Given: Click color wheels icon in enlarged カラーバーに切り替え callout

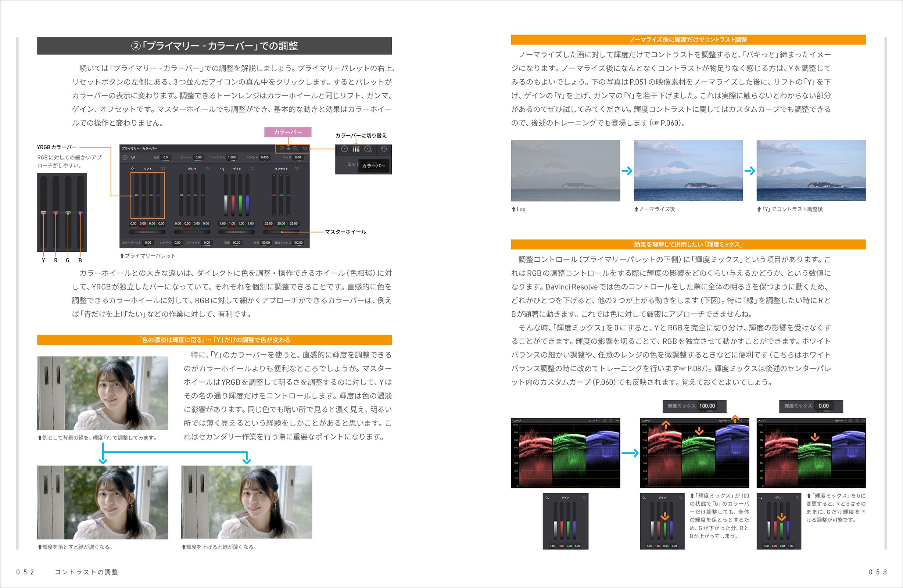Looking at the screenshot, I should click(x=344, y=149).
